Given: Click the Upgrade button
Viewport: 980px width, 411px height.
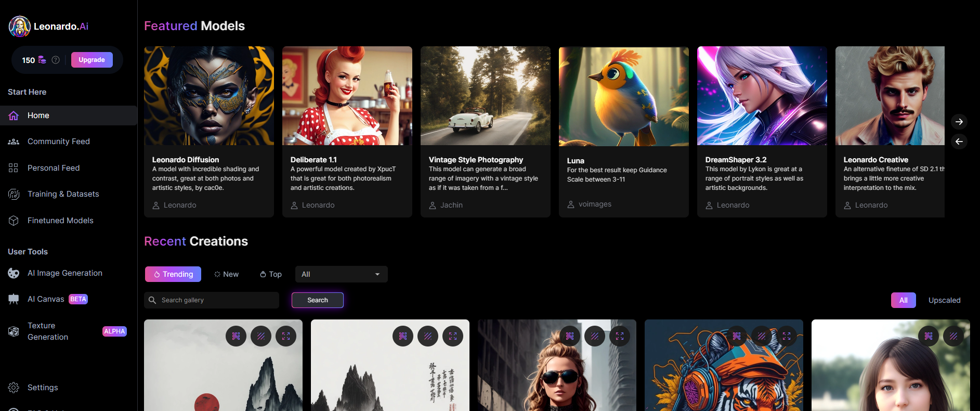Looking at the screenshot, I should click(x=92, y=60).
